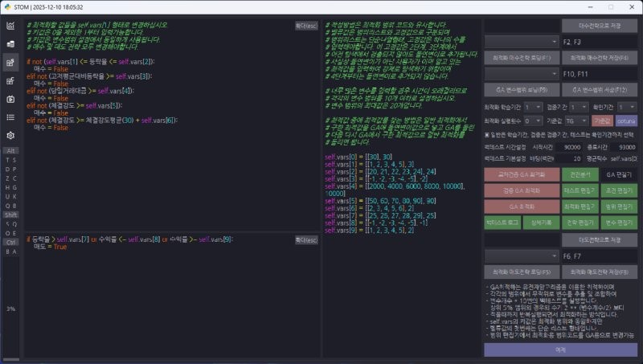Click the 매수전략으로 저장 button
Viewport: 643px width, 364px height.
tap(600, 25)
